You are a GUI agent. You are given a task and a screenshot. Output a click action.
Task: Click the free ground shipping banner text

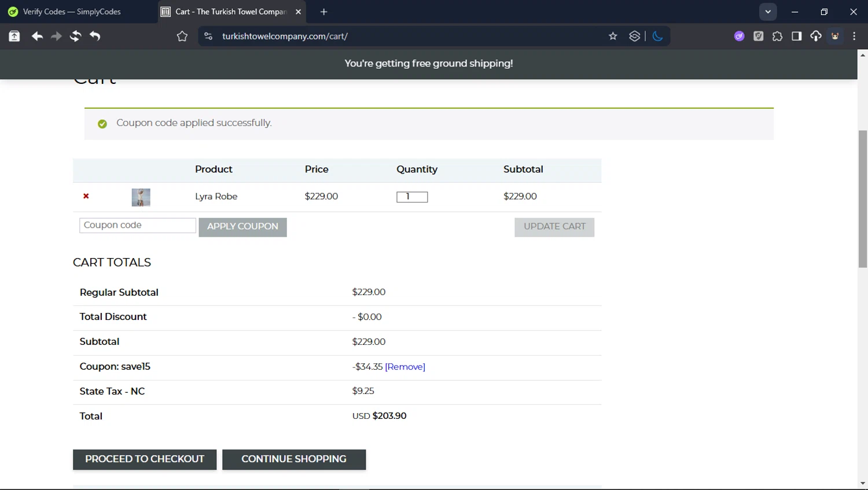(x=429, y=64)
